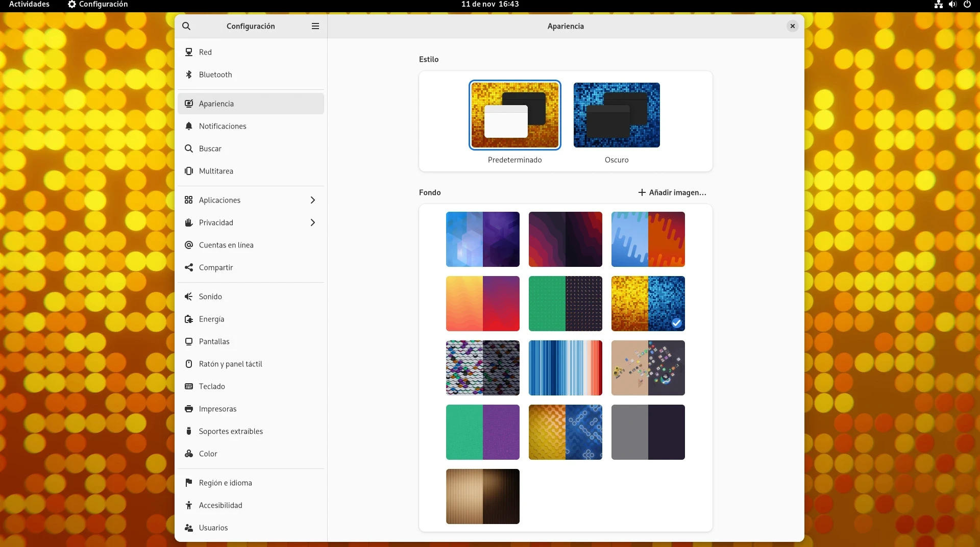Click the Añadir imagen button

click(672, 192)
